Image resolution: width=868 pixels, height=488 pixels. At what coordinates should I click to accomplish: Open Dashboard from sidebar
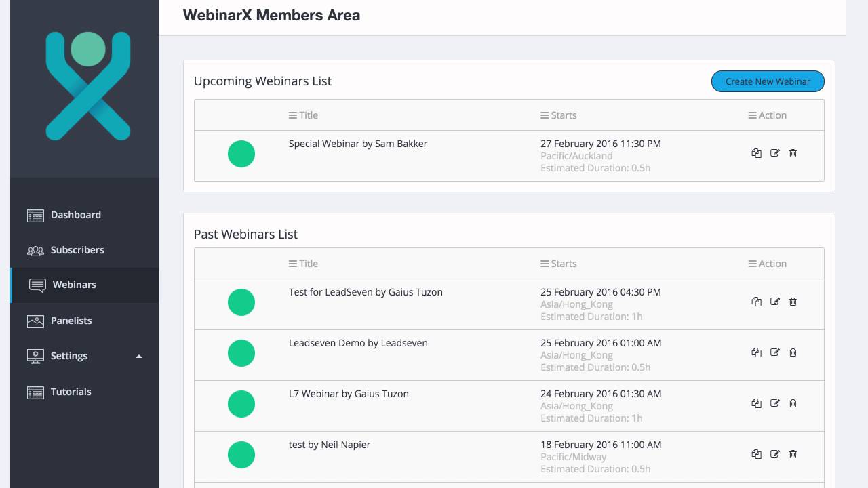[75, 215]
